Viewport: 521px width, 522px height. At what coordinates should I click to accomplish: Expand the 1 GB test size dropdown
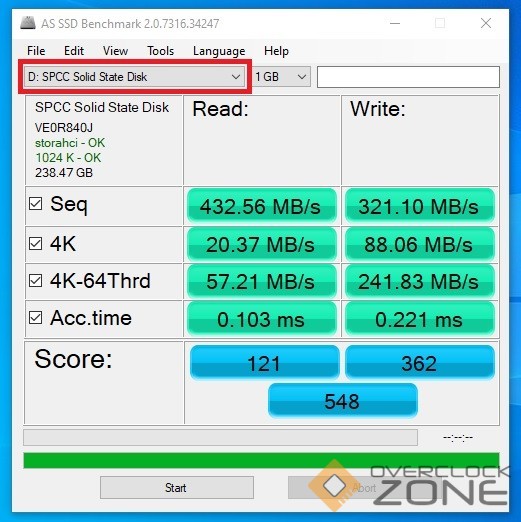tap(281, 77)
